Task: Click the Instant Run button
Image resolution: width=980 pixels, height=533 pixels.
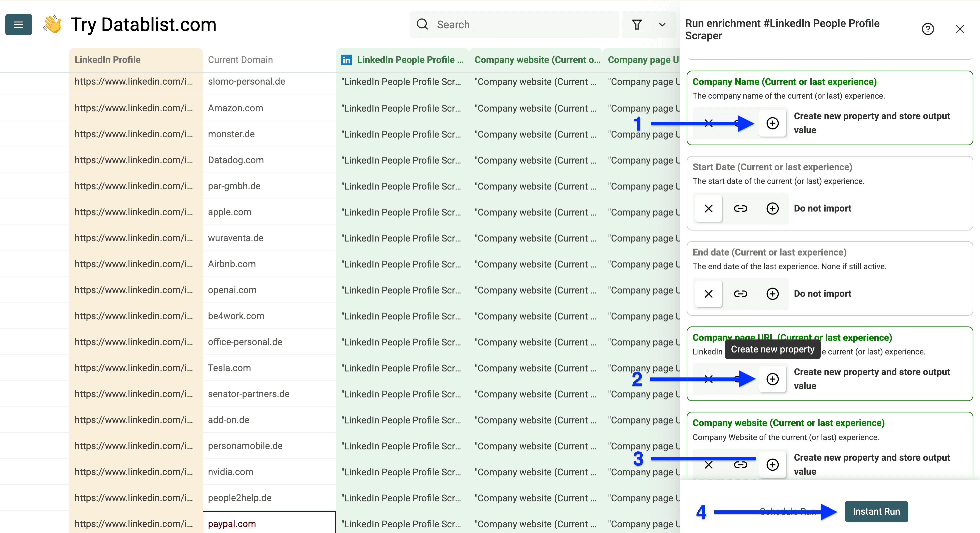Action: [x=876, y=511]
